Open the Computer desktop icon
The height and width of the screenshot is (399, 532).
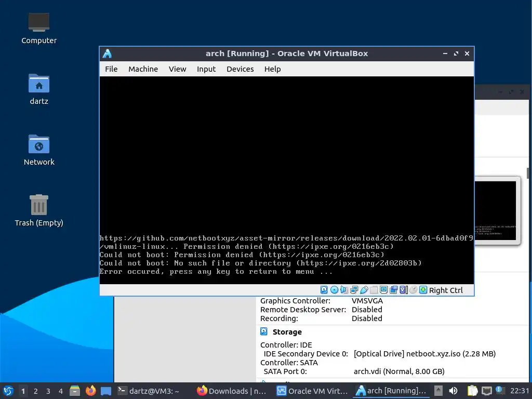[x=38, y=29]
